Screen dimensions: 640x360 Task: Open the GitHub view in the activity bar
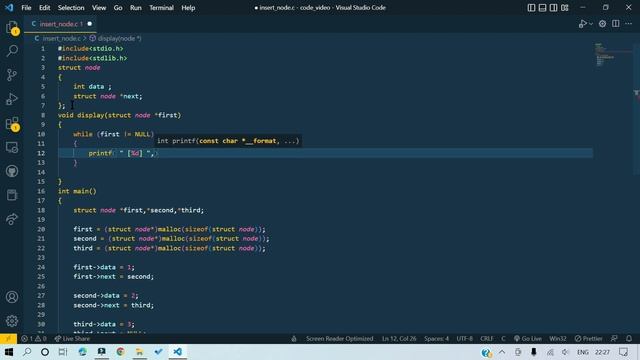coord(12,171)
